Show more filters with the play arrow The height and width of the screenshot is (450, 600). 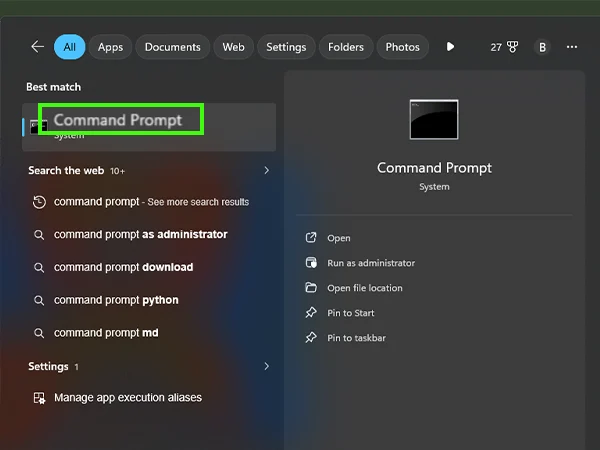tap(450, 47)
